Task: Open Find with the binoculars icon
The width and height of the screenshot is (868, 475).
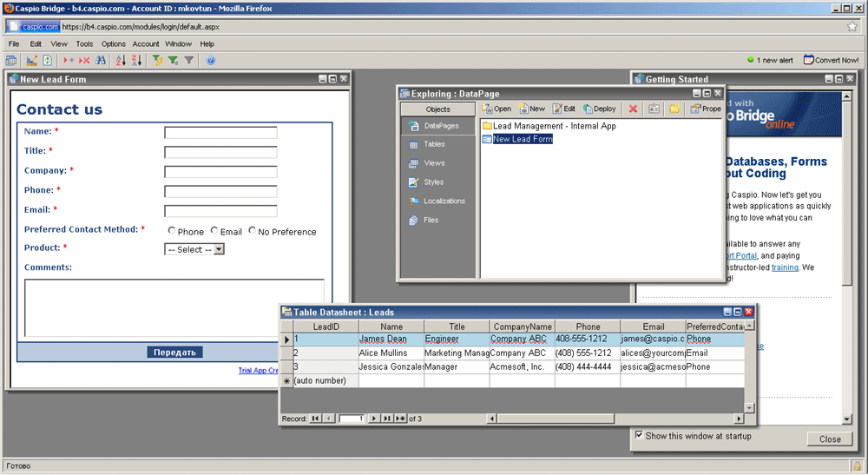Action: (x=100, y=60)
